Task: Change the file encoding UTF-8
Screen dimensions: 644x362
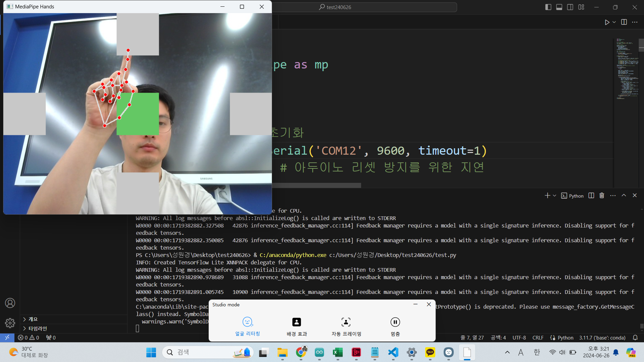Action: [x=519, y=338]
